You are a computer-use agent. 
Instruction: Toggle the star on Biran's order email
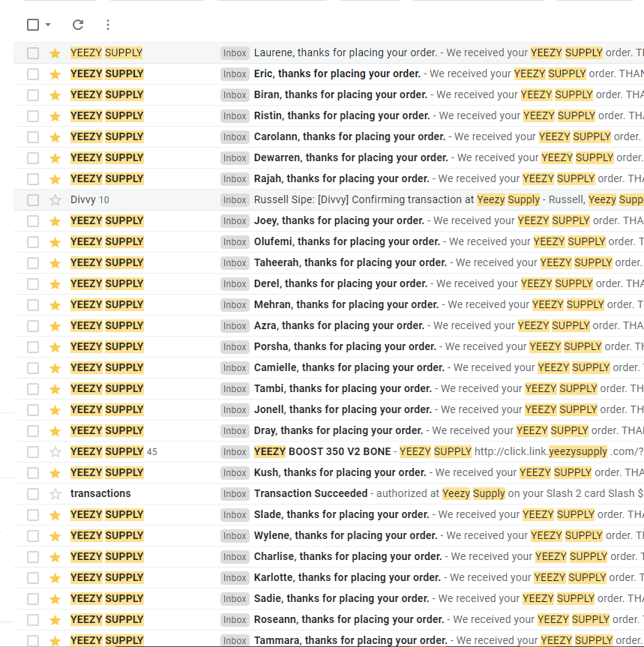55,95
